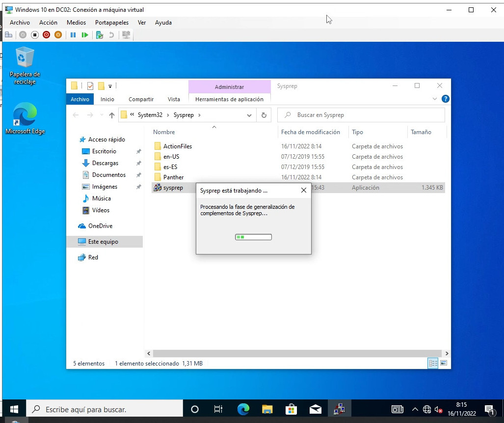Click the Sysprep progress bar
This screenshot has height=423, width=504.
(x=253, y=237)
